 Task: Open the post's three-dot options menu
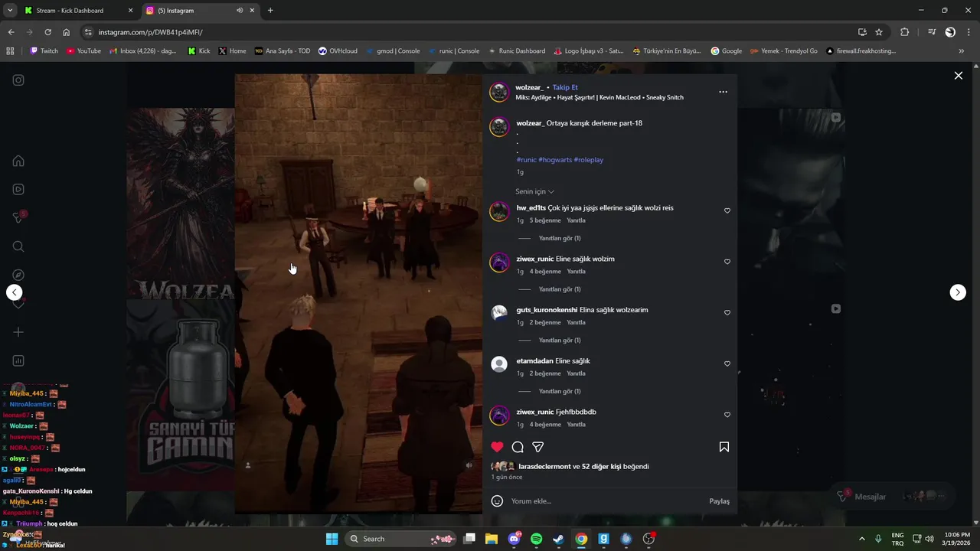[x=723, y=92]
